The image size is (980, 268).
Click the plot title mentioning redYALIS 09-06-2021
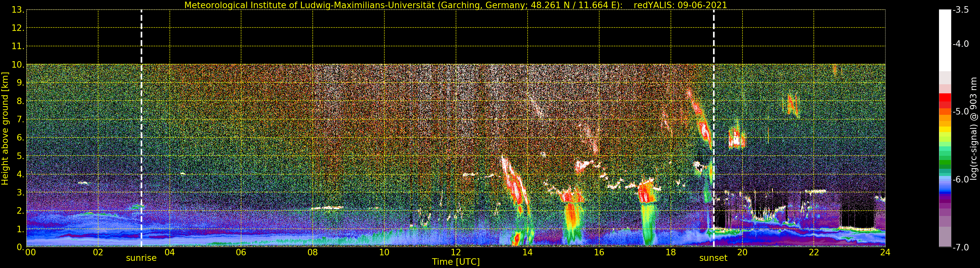[x=455, y=5]
